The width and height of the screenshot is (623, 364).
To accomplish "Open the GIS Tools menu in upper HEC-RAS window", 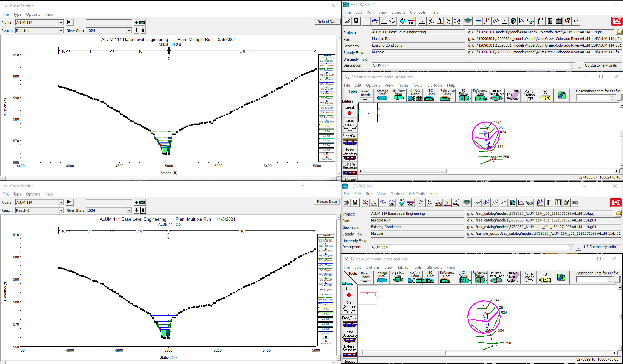I will pyautogui.click(x=418, y=12).
